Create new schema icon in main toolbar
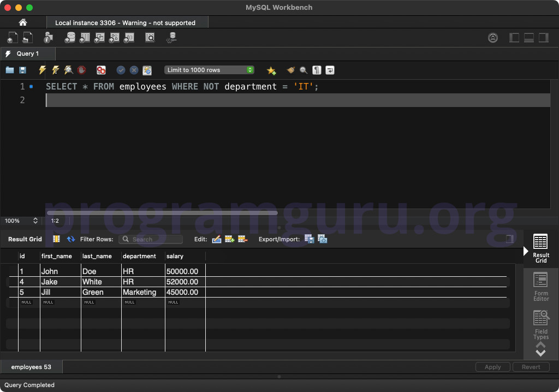Image resolution: width=559 pixels, height=392 pixels. pos(70,38)
